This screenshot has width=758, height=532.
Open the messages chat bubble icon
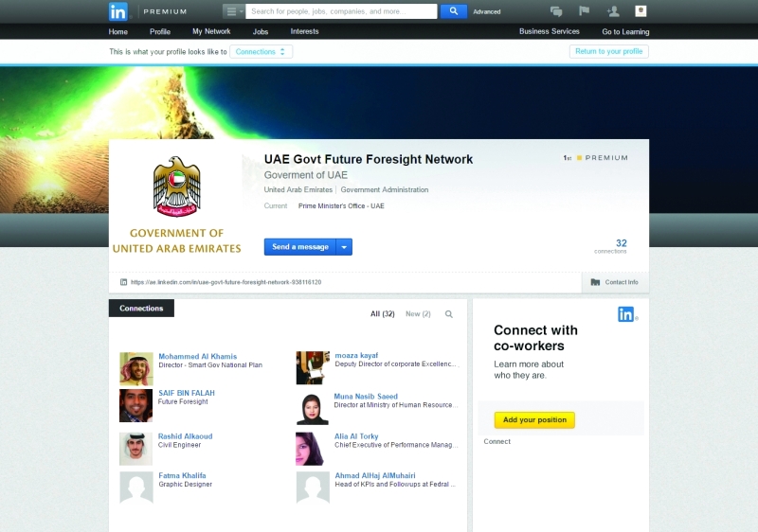(x=556, y=11)
